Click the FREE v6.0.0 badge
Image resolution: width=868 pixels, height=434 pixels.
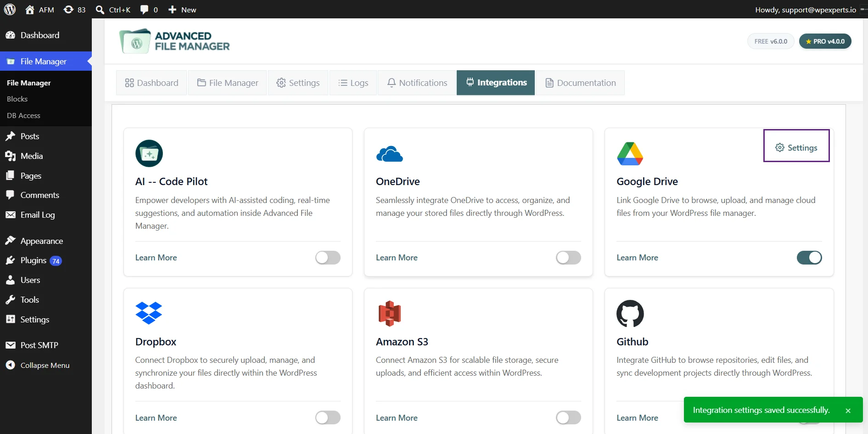click(771, 41)
